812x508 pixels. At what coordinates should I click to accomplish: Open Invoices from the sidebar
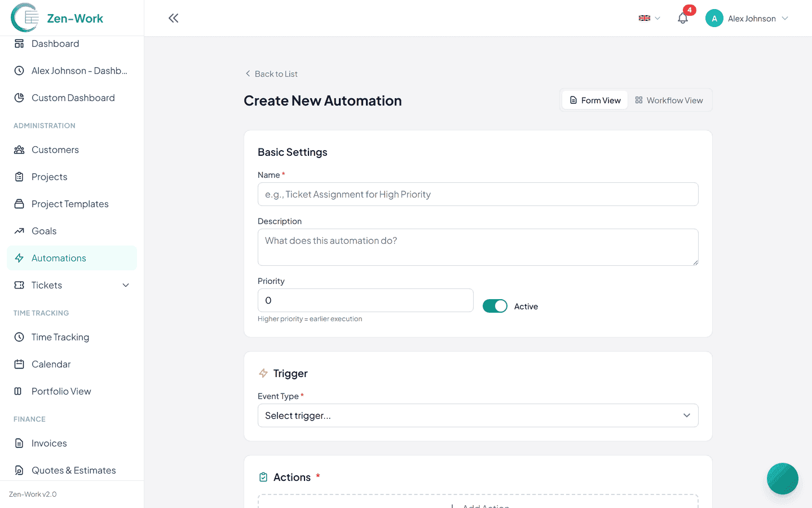pos(72,443)
